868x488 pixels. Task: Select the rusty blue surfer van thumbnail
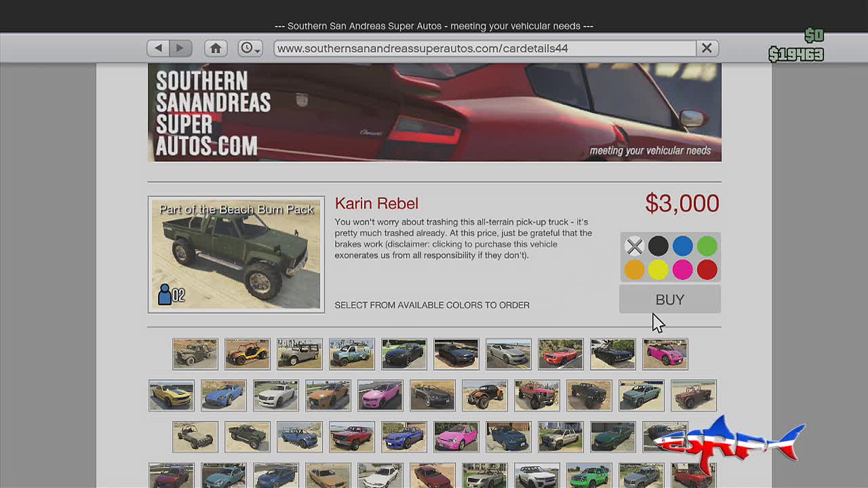point(352,354)
